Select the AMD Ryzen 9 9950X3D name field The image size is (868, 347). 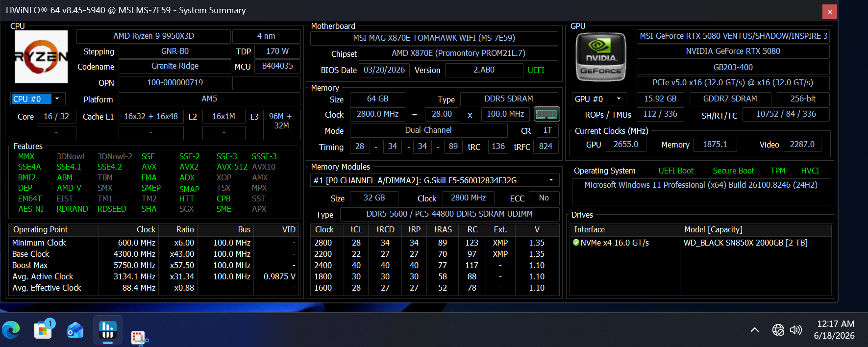(153, 36)
